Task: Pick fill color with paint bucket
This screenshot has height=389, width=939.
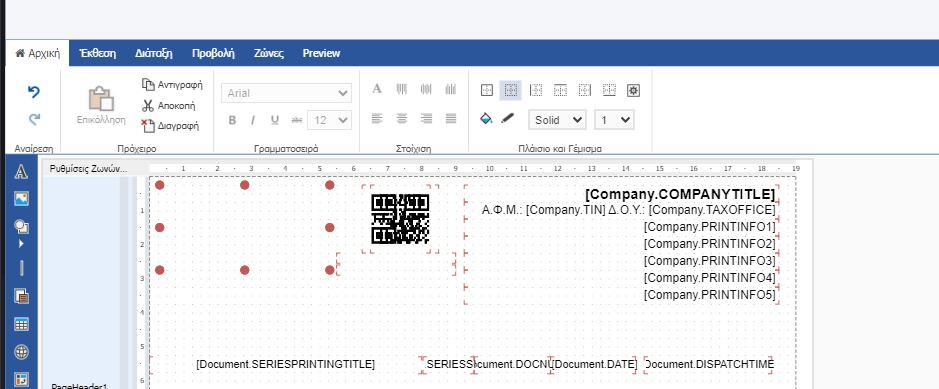Action: 486,118
